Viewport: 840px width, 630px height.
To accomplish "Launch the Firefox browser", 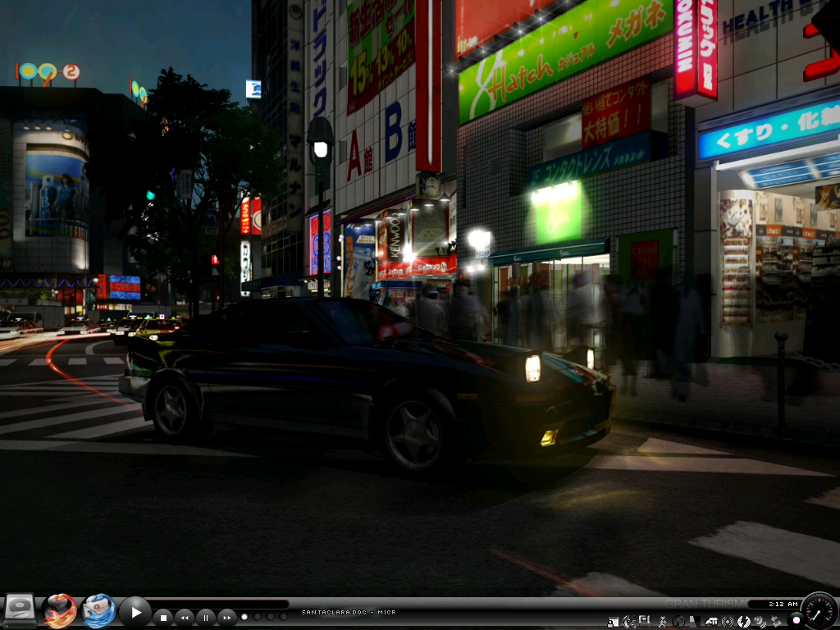I will click(x=59, y=611).
